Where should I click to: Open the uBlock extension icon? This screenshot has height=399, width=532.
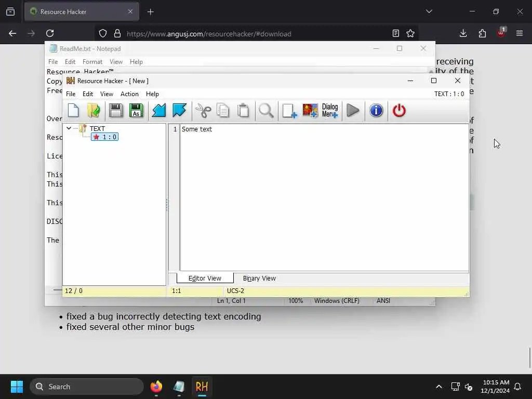tap(501, 33)
